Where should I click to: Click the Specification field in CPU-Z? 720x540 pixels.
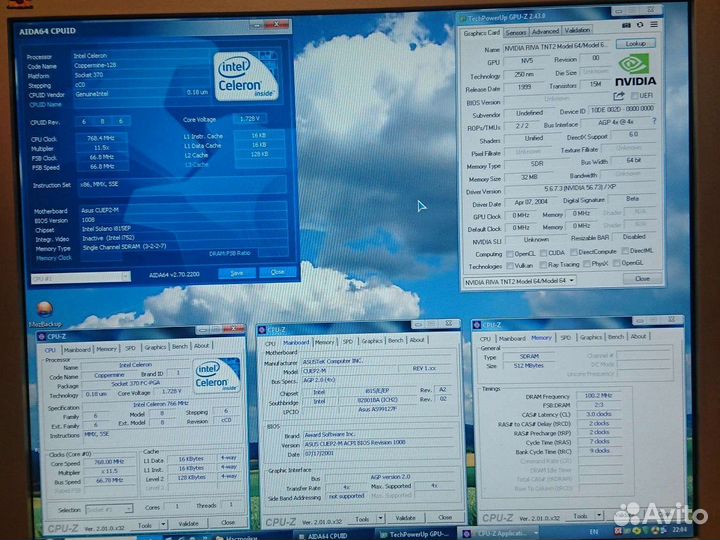click(x=160, y=404)
